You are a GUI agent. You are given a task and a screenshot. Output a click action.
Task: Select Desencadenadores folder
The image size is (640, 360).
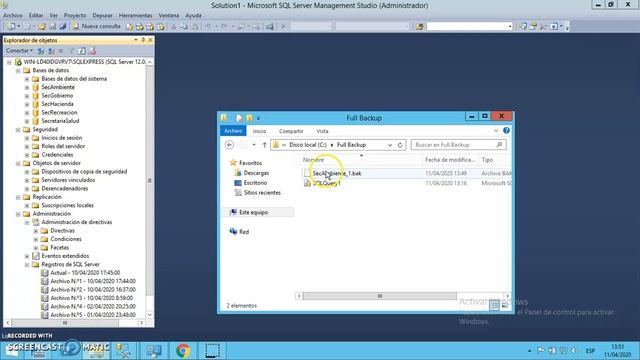pyautogui.click(x=64, y=189)
